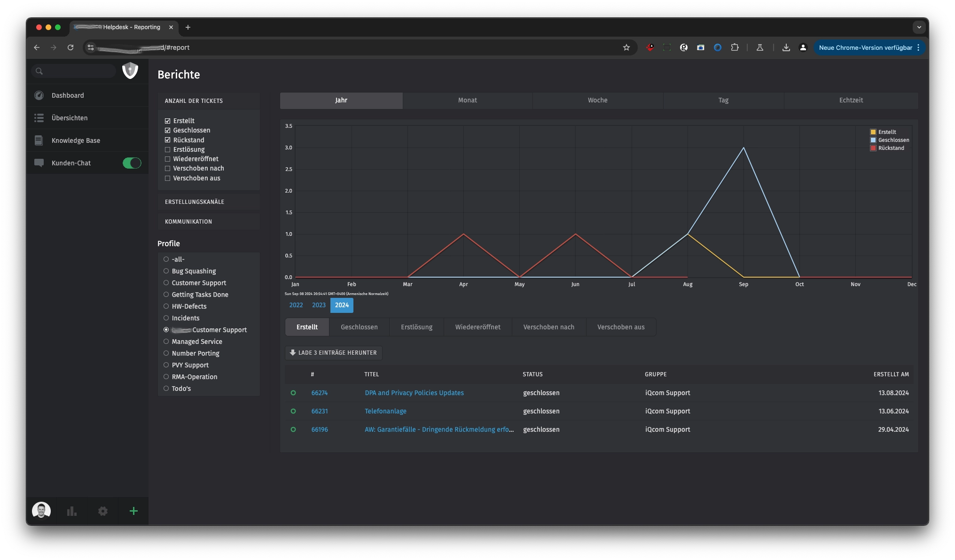
Task: Click the Dashboard icon in sidebar
Action: coord(39,95)
